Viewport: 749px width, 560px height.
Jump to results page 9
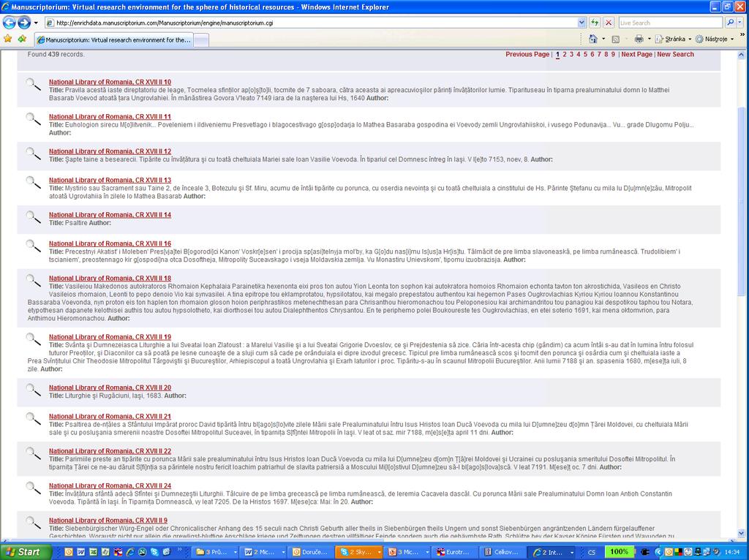(x=613, y=54)
